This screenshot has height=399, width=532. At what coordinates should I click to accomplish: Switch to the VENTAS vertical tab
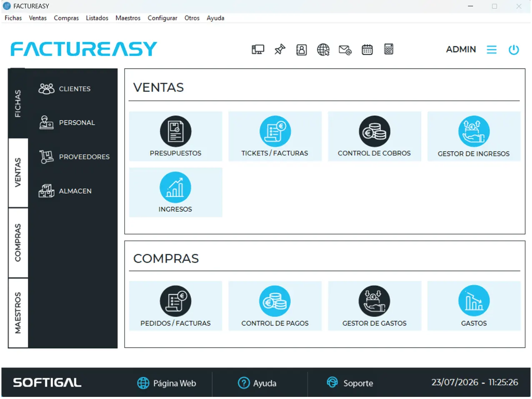click(x=18, y=173)
